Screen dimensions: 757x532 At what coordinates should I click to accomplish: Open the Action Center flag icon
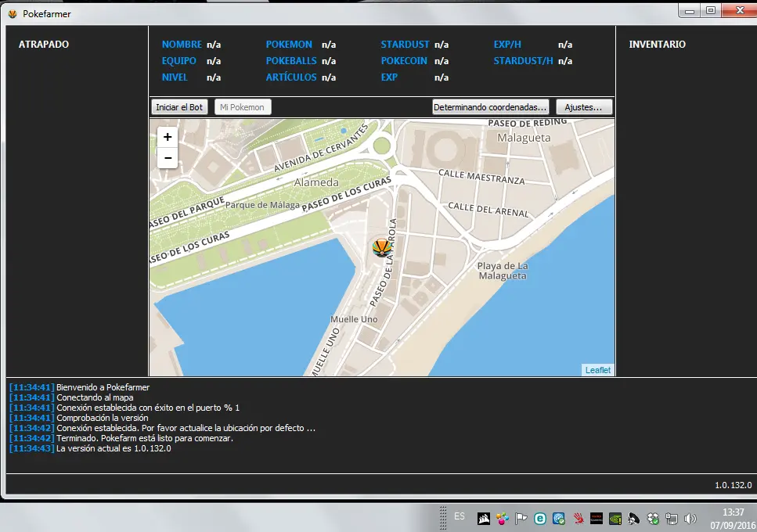coord(521,519)
